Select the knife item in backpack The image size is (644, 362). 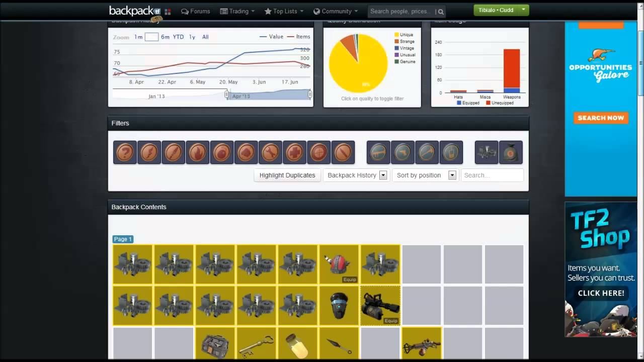point(339,344)
